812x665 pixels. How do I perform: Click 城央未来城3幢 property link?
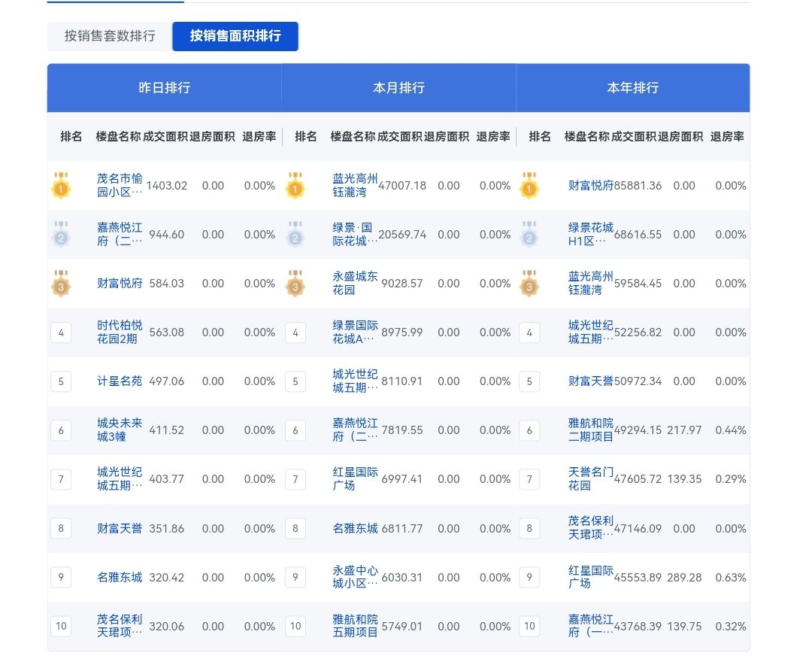click(120, 430)
